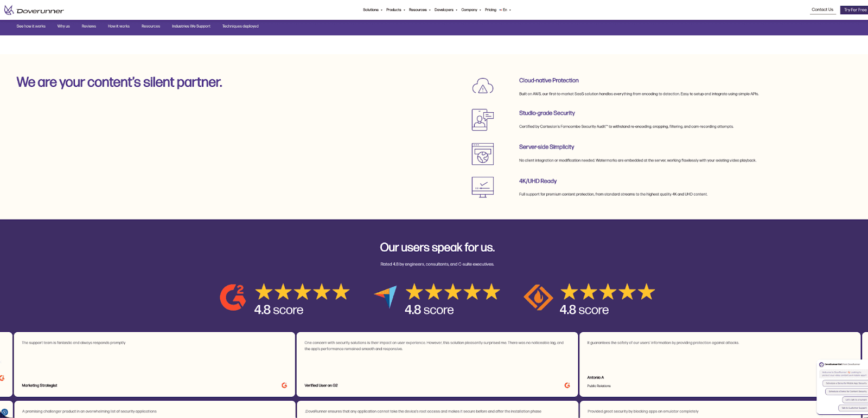Open the Resources dropdown in top navigation

(x=419, y=10)
